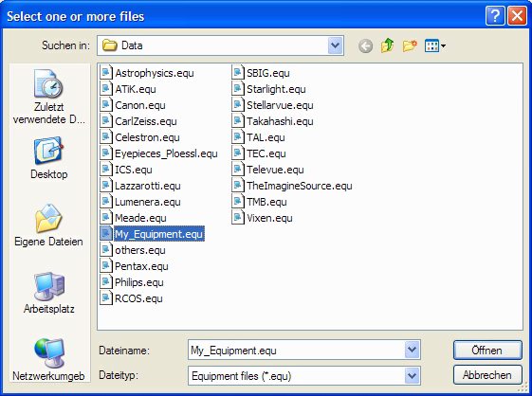Select My_Equipment.equ in the file list
The width and height of the screenshot is (532, 396).
(x=159, y=234)
